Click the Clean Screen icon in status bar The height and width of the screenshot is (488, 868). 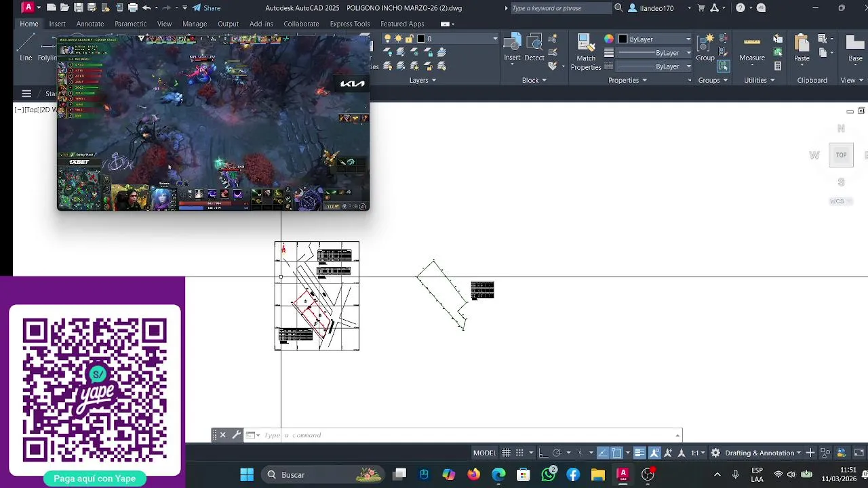pos(859,453)
